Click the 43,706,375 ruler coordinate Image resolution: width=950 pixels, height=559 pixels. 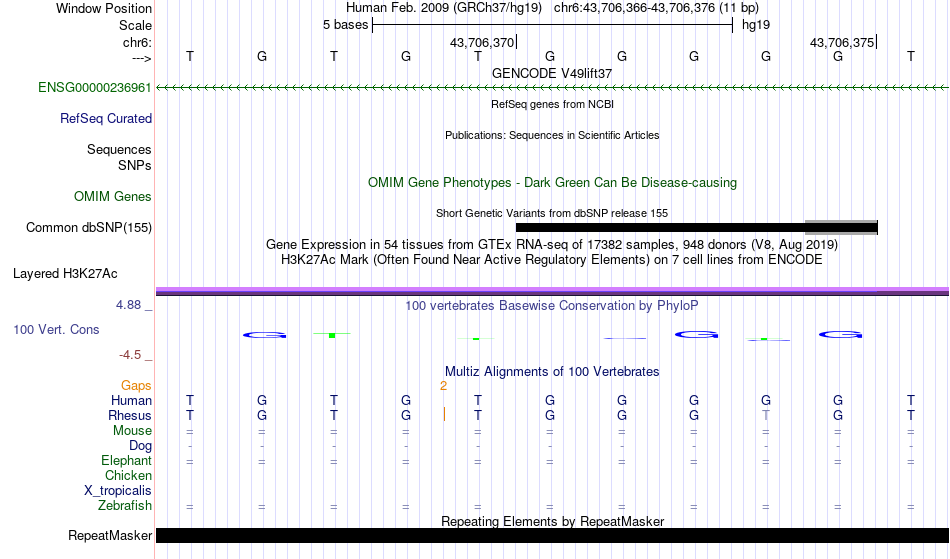pos(842,42)
